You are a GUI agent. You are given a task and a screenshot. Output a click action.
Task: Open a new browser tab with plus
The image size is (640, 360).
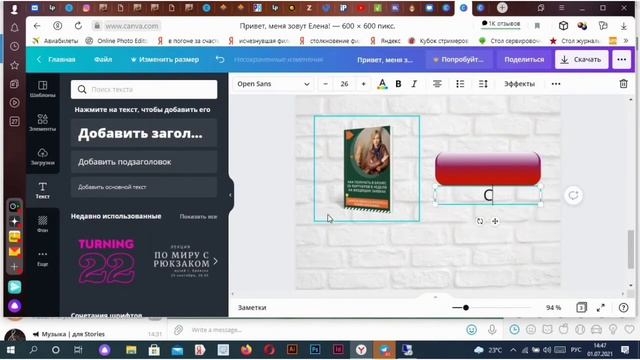[x=502, y=7]
